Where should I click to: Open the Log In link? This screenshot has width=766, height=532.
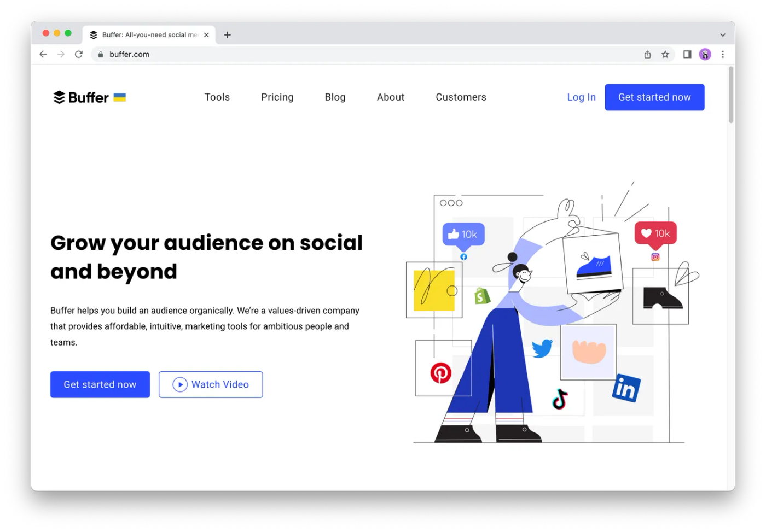click(581, 97)
